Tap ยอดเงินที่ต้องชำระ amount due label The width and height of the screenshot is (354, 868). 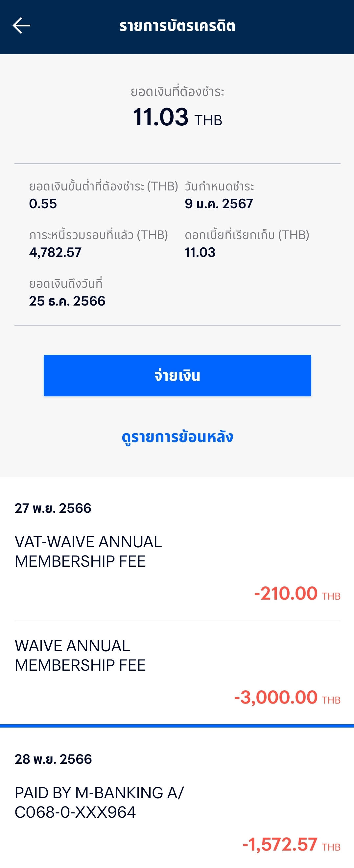click(177, 92)
